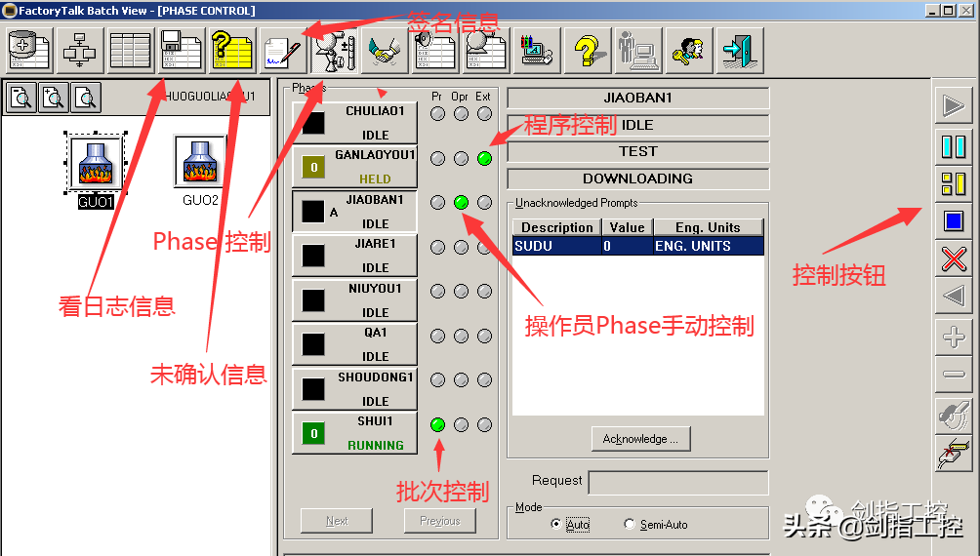Select the Auto mode radio button

(556, 524)
